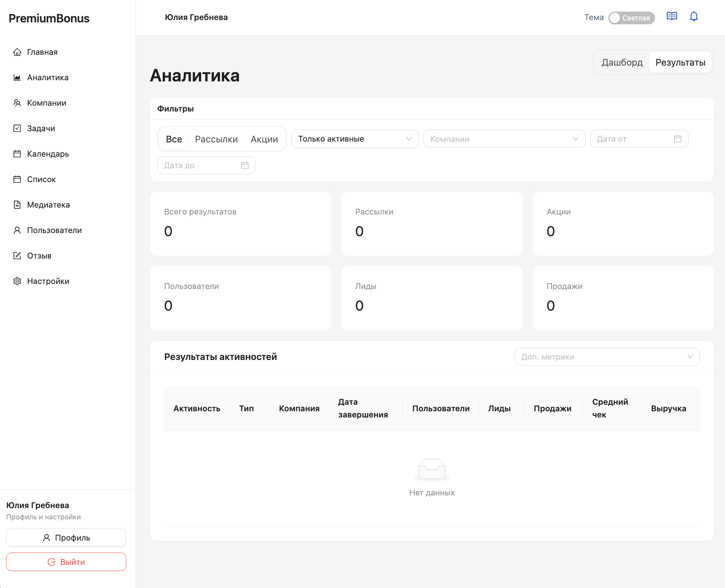725x588 pixels.
Task: Switch to the Дашборд tab
Action: [x=622, y=62]
